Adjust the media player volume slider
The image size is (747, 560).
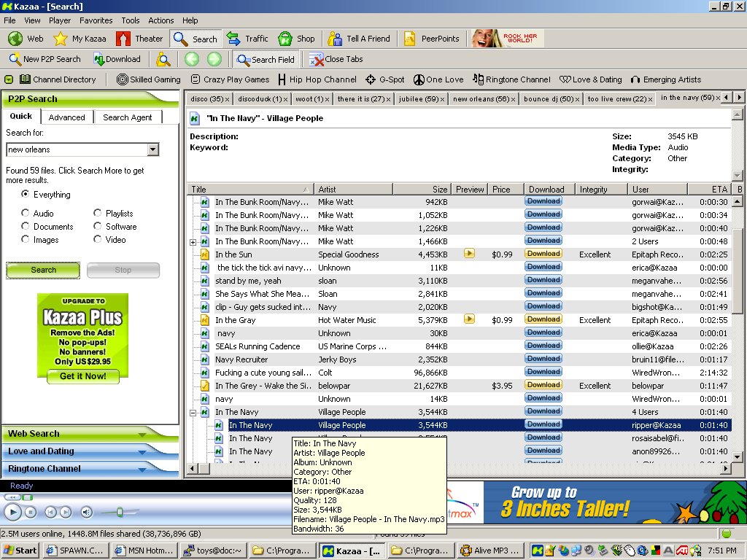[x=120, y=513]
